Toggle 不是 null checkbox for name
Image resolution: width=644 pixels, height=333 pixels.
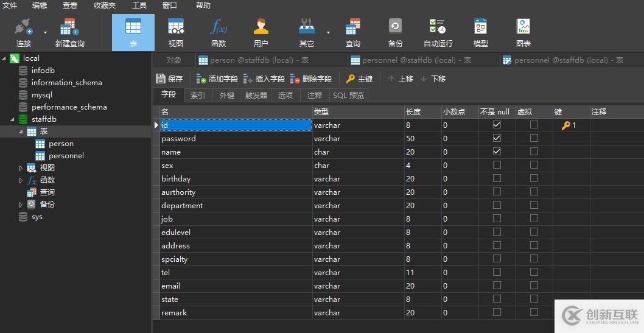(497, 152)
